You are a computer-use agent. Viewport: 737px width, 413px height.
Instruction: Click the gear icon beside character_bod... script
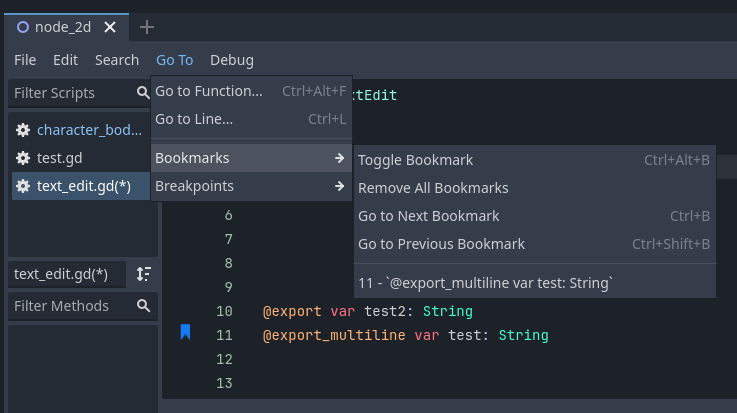point(23,130)
